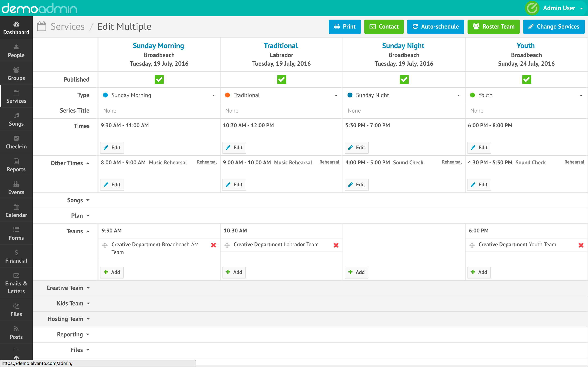Toggle Published checkbox for Youth service
This screenshot has height=367, width=588.
coord(527,79)
